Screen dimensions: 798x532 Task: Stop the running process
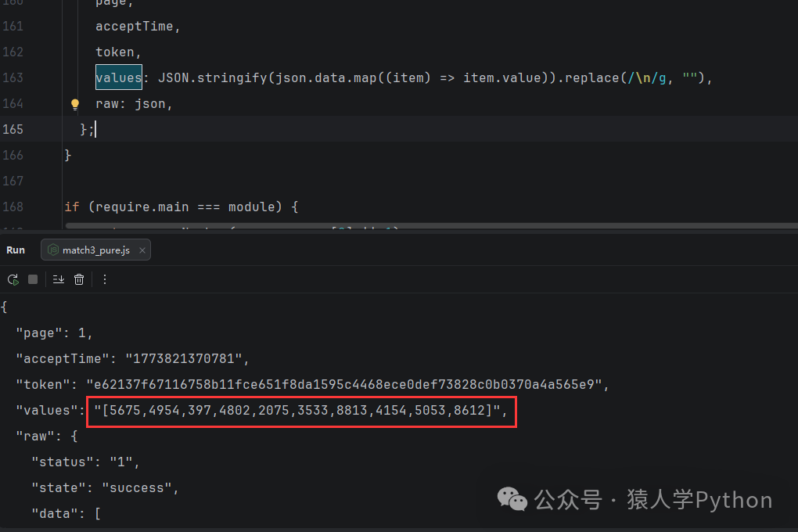coord(33,279)
